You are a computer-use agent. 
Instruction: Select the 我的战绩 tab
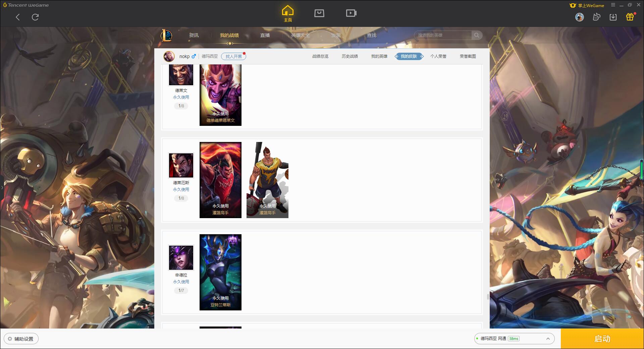(229, 35)
